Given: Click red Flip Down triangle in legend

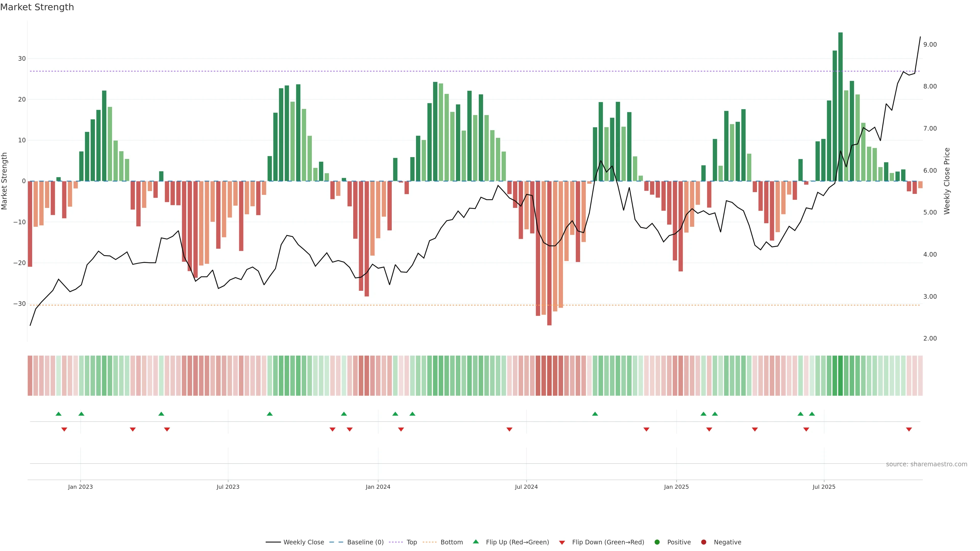Looking at the screenshot, I should point(562,542).
